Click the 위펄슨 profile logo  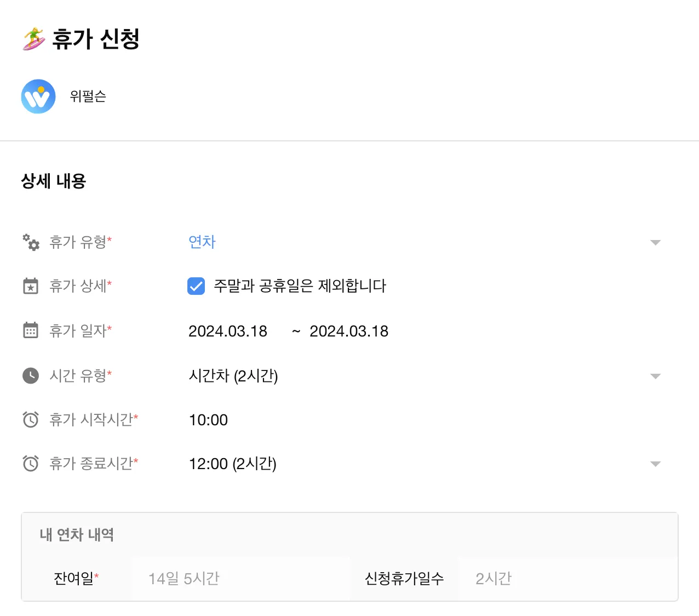[38, 96]
